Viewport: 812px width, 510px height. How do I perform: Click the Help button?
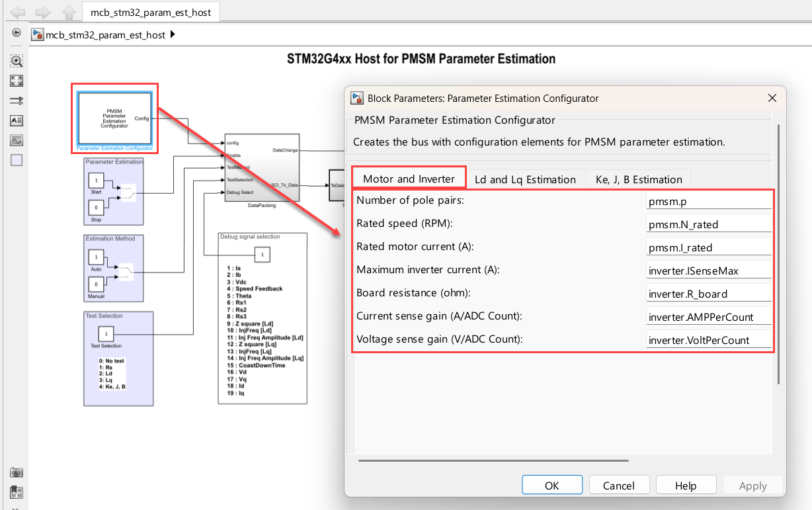coord(685,486)
